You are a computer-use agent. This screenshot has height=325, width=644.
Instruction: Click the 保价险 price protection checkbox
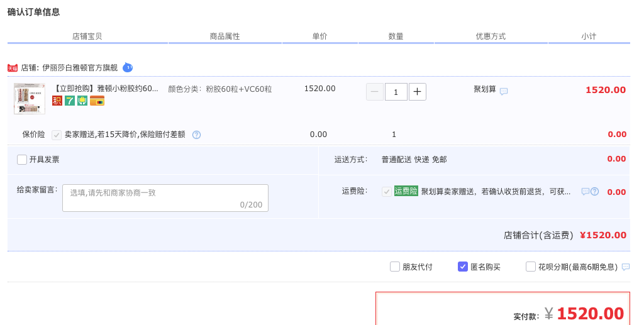[x=57, y=135]
